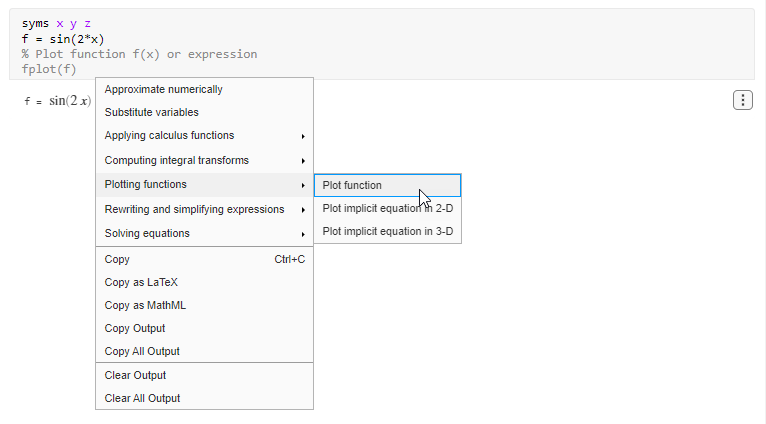Choose Plot implicit equation in 2-D
Screen dimensions: 766x424
click(x=387, y=208)
